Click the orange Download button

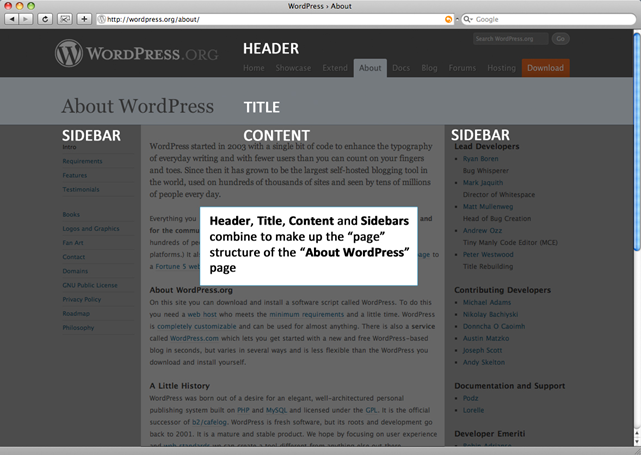click(545, 68)
